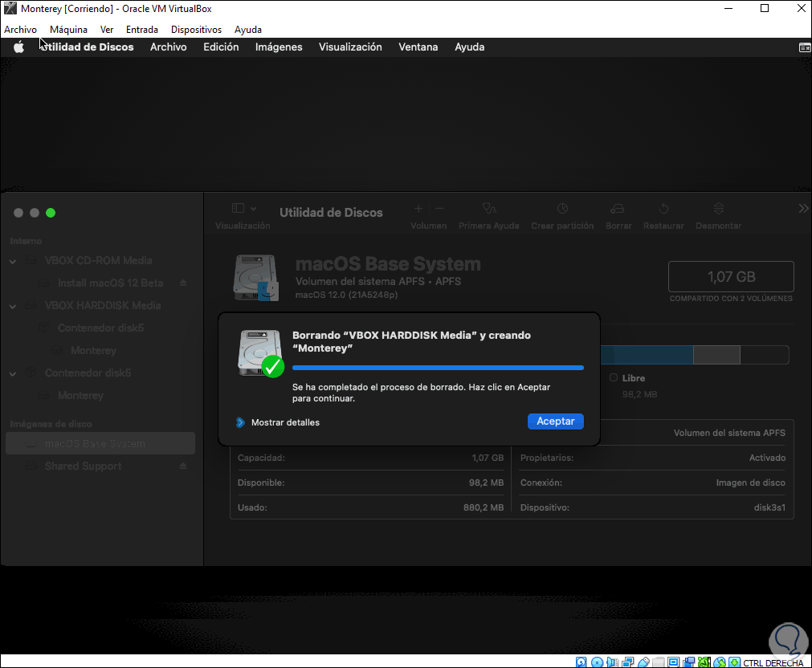Collapse the lower Contenedor disk5 node
This screenshot has width=812, height=668.
(12, 374)
